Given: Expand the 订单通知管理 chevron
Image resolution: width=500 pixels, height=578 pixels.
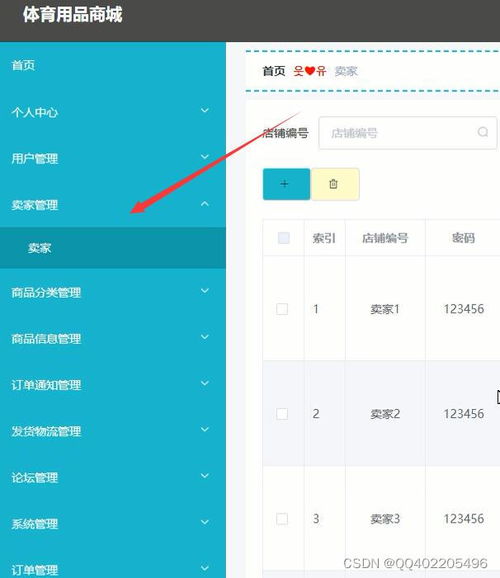Looking at the screenshot, I should coord(205,383).
